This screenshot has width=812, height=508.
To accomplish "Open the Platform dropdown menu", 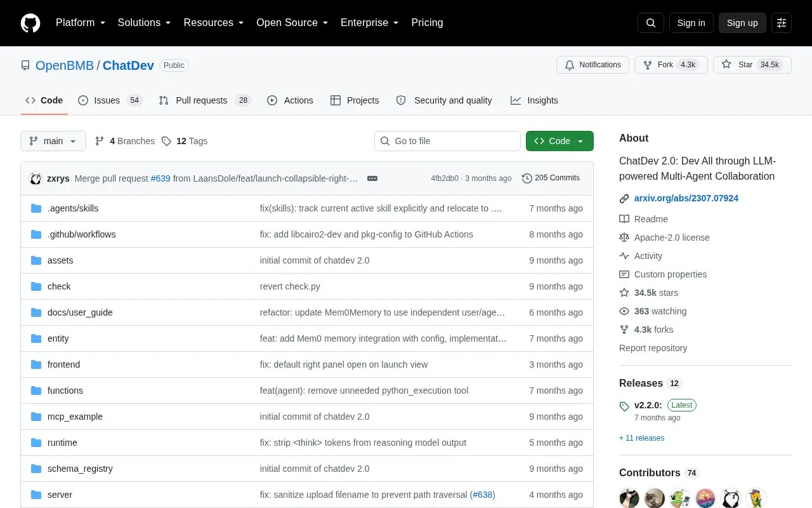I will (80, 22).
